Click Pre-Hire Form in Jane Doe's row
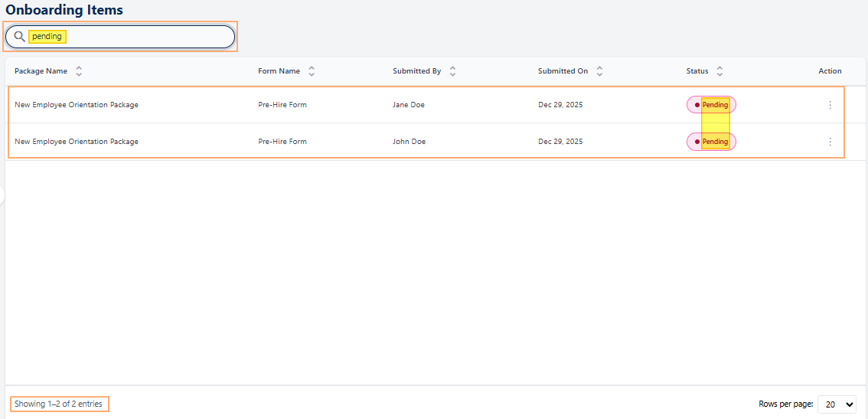Image resolution: width=868 pixels, height=419 pixels. [x=282, y=105]
